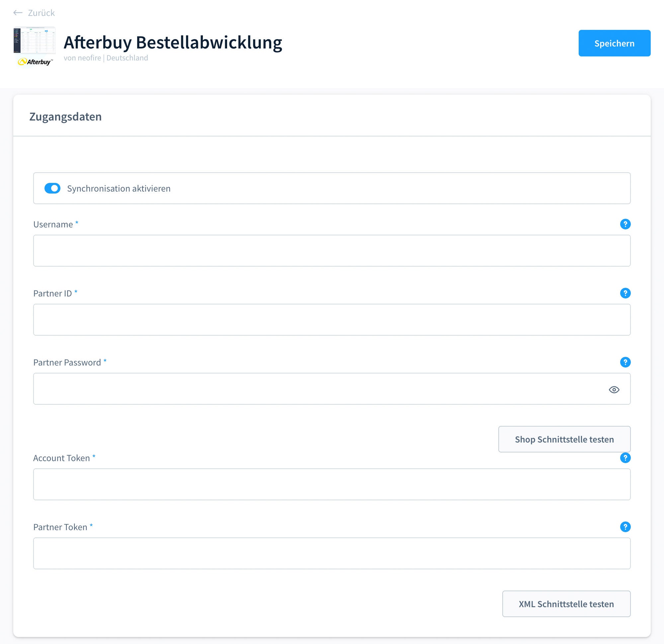This screenshot has width=664, height=644.
Task: Click the Afterbuy logo icon
Action: 35,62
